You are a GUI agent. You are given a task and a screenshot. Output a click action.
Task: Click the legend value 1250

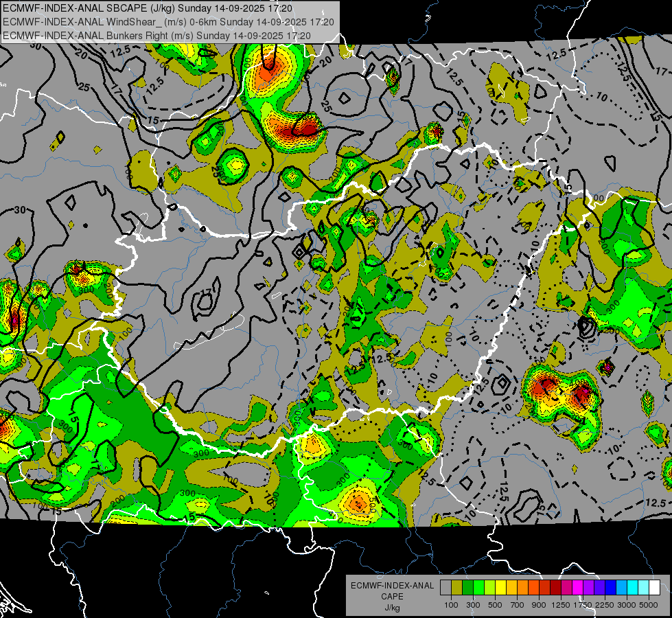(561, 605)
